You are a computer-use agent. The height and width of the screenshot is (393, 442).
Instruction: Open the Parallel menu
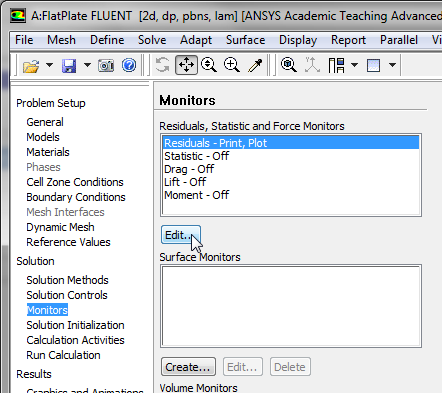click(399, 40)
